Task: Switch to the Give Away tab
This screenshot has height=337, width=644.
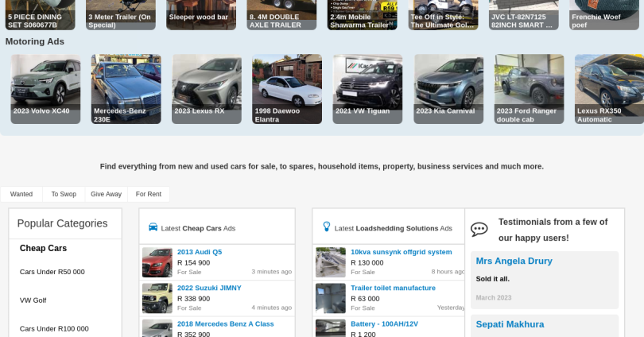Action: [x=106, y=194]
